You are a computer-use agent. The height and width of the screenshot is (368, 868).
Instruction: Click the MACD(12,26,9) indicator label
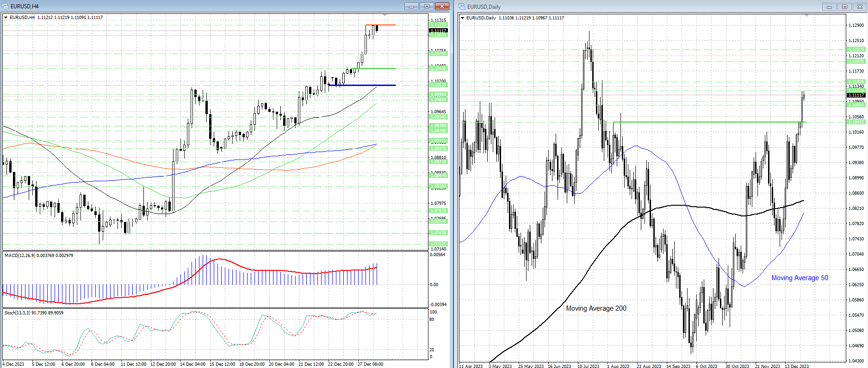point(38,256)
